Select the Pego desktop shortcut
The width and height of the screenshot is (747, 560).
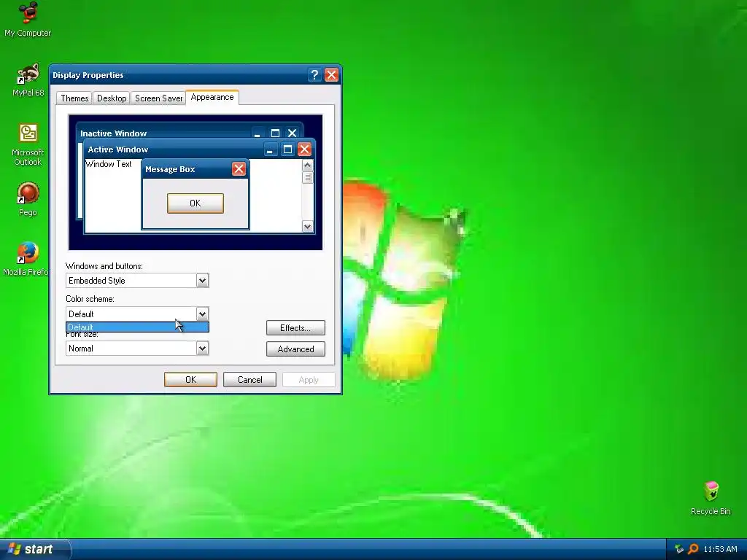click(x=28, y=199)
